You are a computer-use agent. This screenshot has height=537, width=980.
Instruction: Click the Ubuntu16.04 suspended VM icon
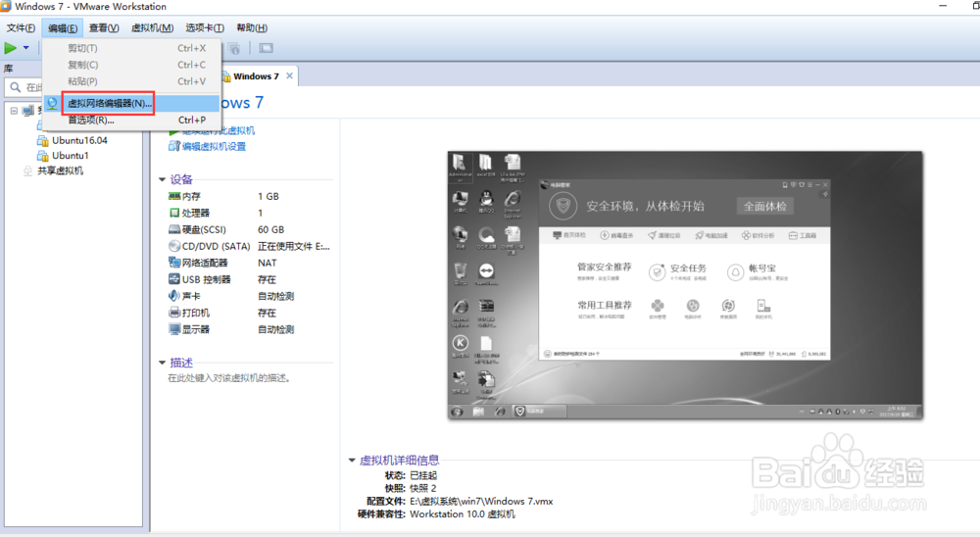[x=42, y=140]
